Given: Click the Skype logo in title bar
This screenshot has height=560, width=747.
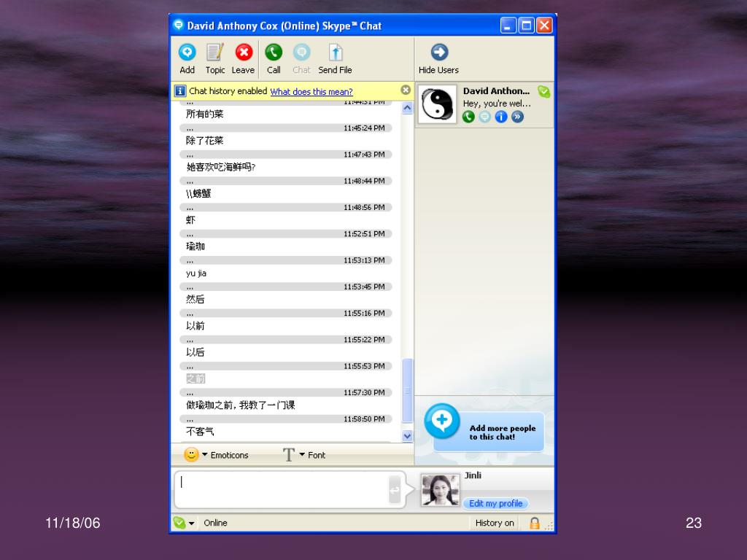Looking at the screenshot, I should tap(179, 25).
